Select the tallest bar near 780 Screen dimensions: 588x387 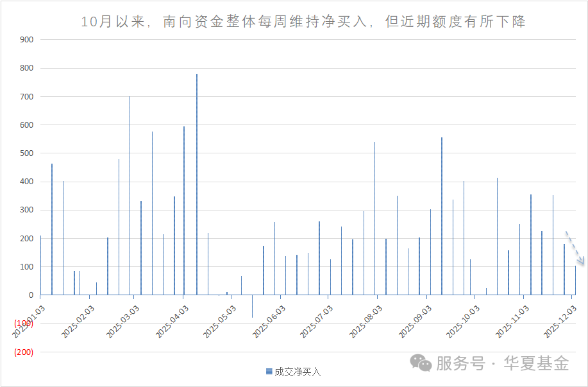(197, 184)
